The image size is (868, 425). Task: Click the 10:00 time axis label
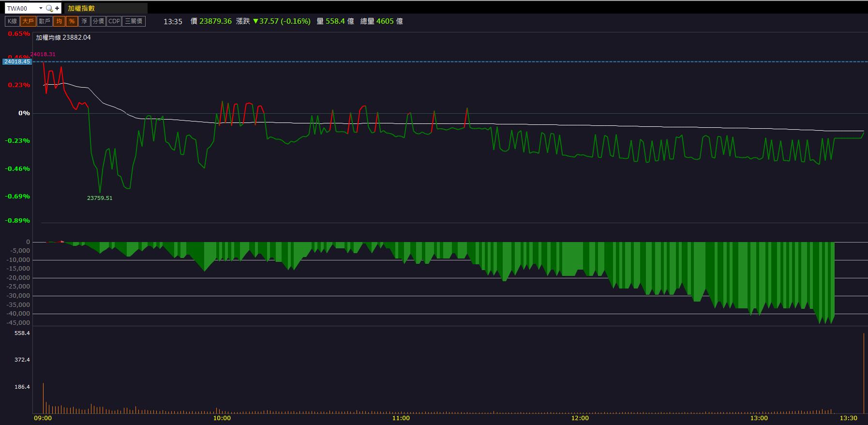(x=222, y=418)
